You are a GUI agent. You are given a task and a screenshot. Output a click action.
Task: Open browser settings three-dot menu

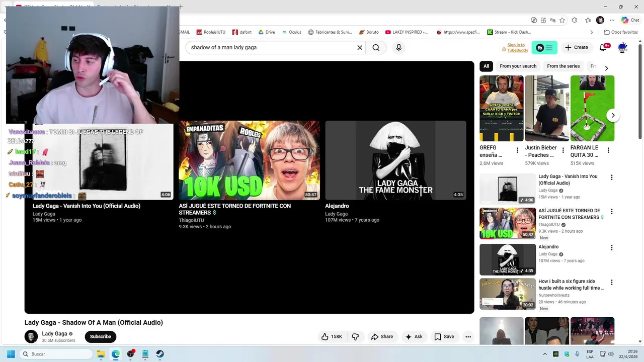point(612,20)
